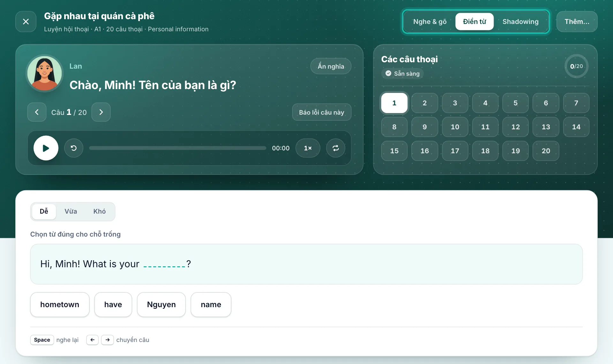The image size is (613, 364).
Task: Pick the word 'Nguyen'
Action: 161,305
